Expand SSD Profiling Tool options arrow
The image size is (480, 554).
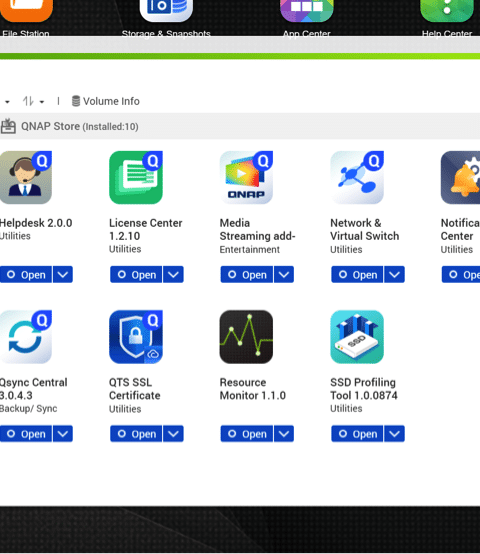pos(395,434)
